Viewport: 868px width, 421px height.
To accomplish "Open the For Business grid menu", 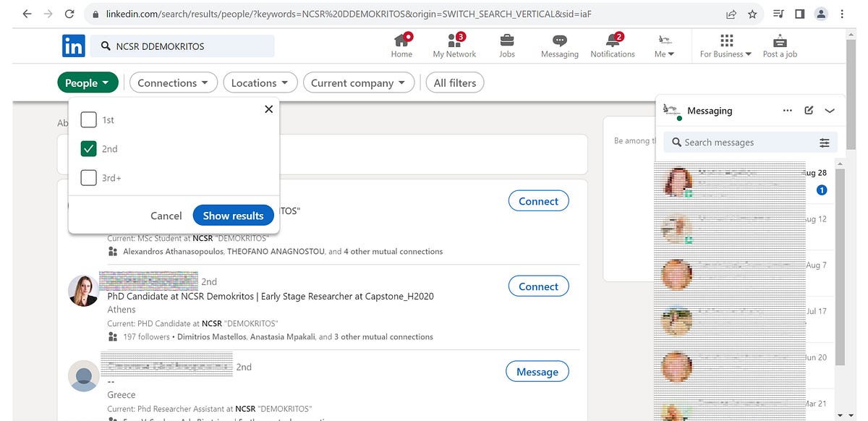I will (724, 45).
